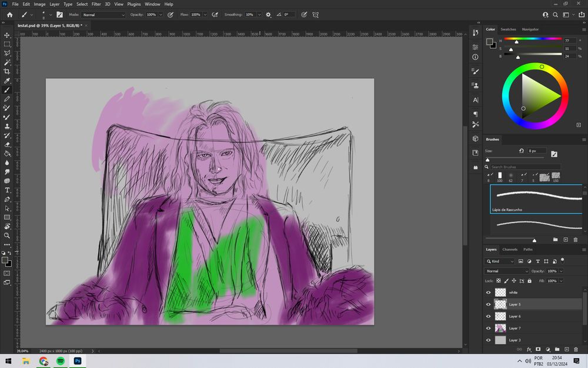This screenshot has height=368, width=588.
Task: Lock transparent pixels on layer
Action: (499, 281)
